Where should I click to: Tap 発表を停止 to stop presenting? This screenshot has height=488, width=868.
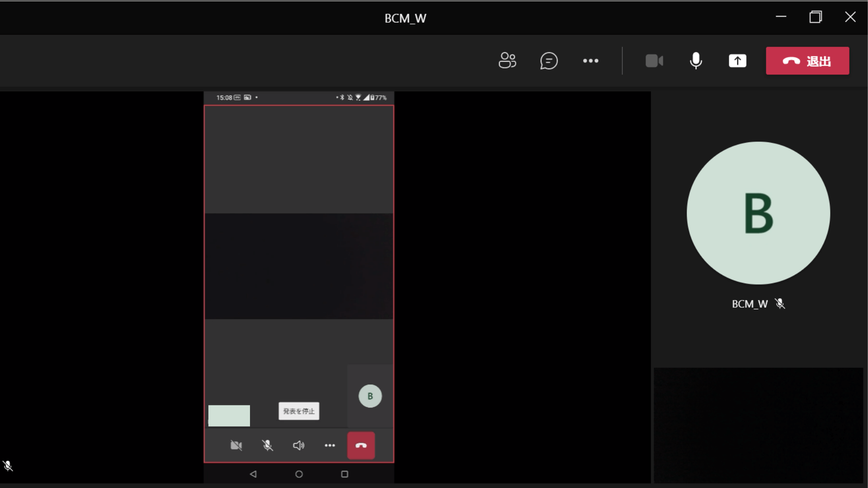[298, 411]
